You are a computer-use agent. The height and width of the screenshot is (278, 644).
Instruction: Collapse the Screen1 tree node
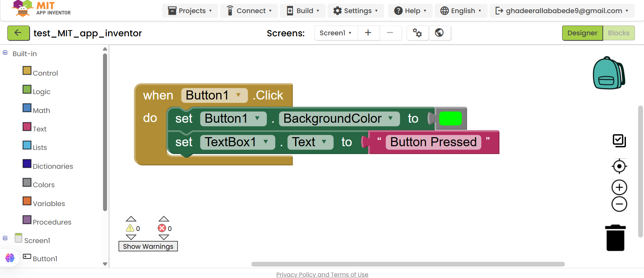click(5, 238)
